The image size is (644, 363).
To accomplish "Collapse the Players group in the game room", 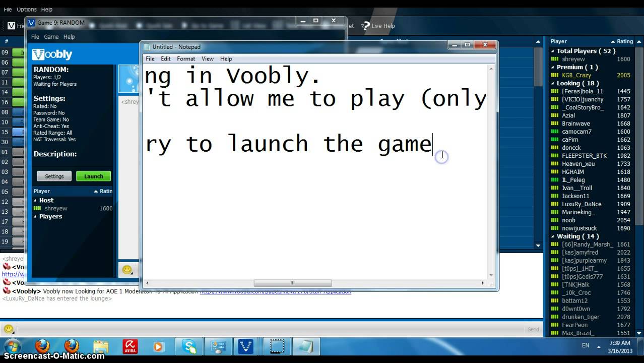I will pyautogui.click(x=35, y=216).
